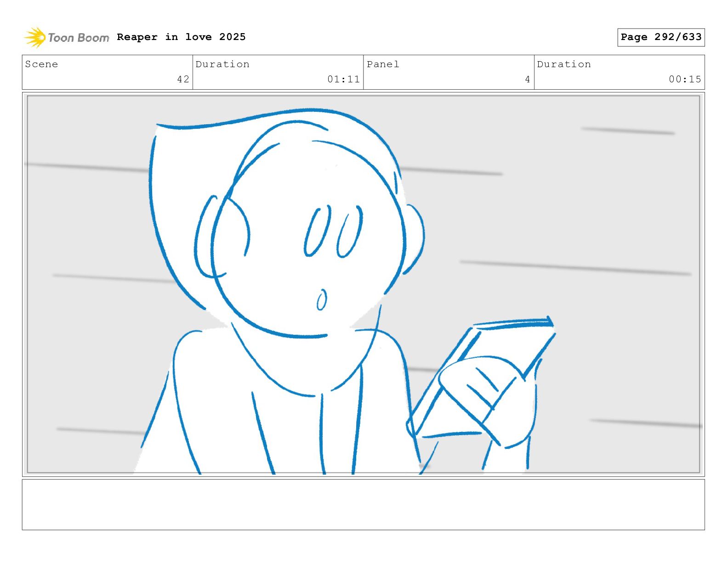
Task: Select panel number '4'
Action: [528, 79]
